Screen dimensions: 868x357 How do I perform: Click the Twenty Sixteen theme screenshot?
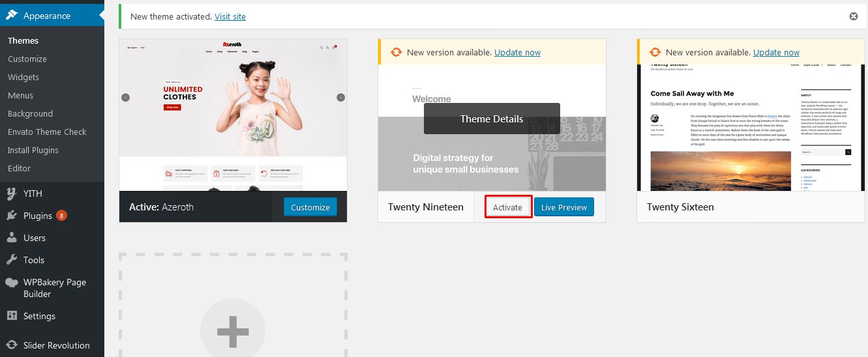[751, 128]
